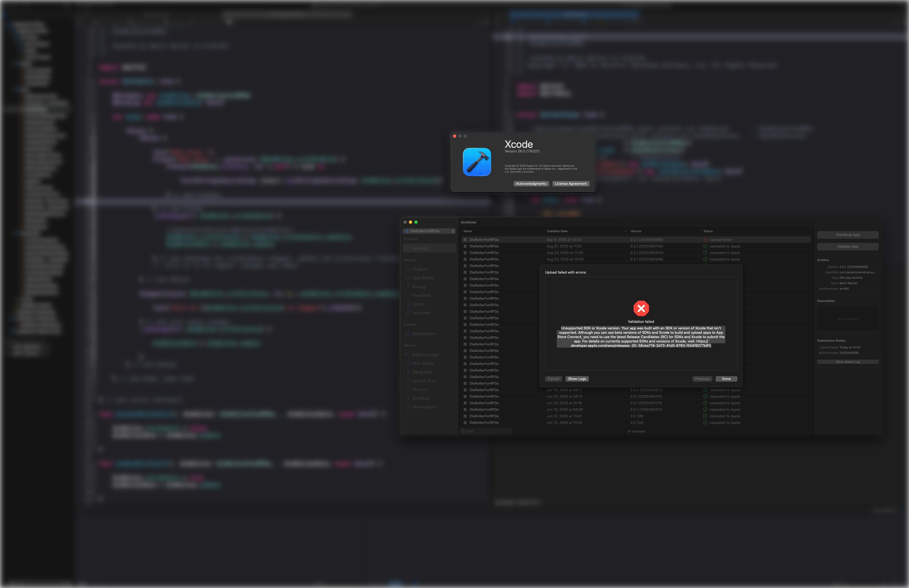Click version 2.0.2 (2025061601) cell
This screenshot has height=588, width=909.
(646, 390)
